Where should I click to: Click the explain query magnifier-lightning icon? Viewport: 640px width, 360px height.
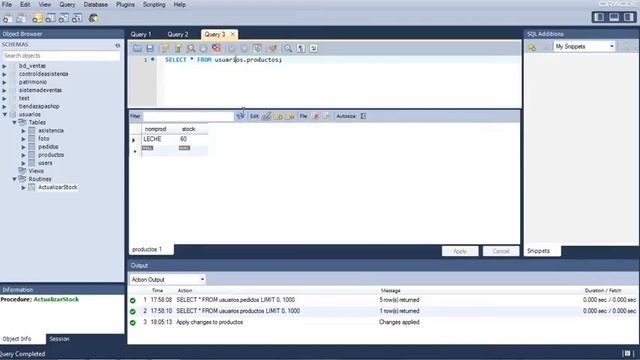pos(191,49)
